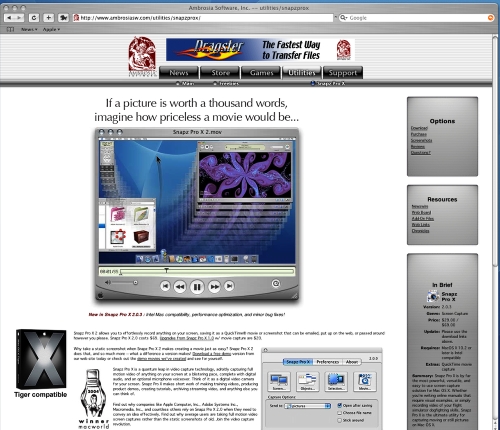Open the Send to pictures dropdown
Screen dimensions: 500x430
307,406
